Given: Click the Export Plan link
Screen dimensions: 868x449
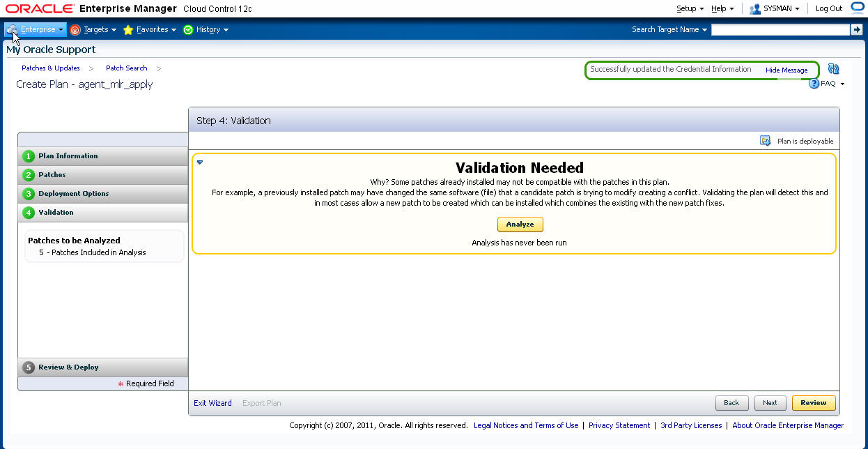Looking at the screenshot, I should coord(262,403).
